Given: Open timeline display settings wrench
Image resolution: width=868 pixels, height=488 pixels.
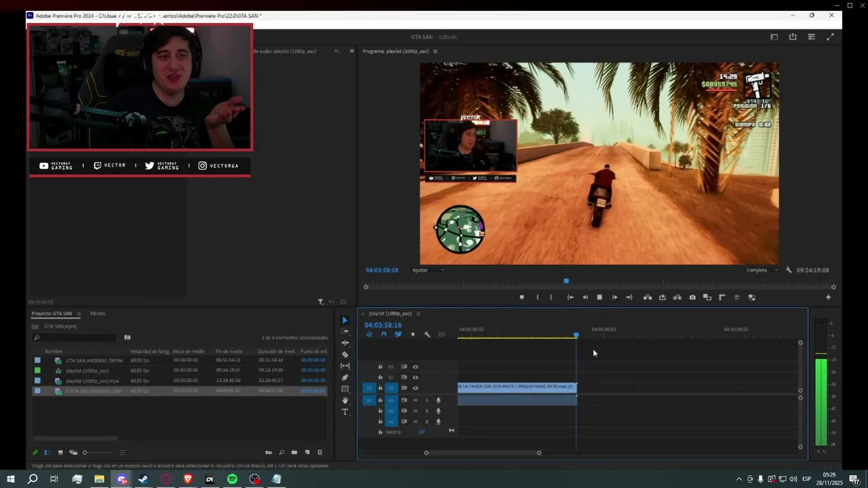Looking at the screenshot, I should [x=427, y=334].
